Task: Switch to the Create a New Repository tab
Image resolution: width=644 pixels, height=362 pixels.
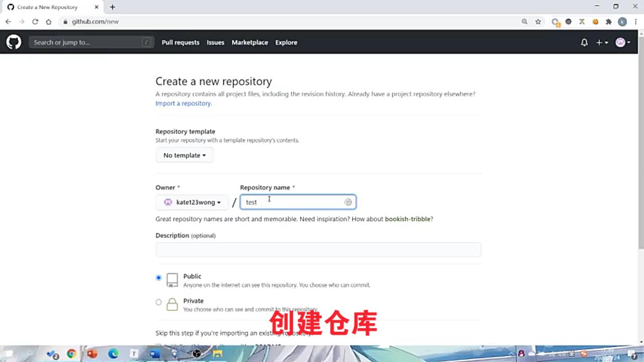Action: (x=52, y=7)
